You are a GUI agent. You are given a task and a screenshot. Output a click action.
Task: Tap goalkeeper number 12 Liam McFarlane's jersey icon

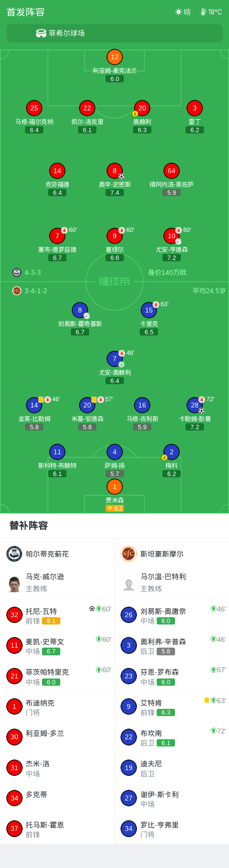115,57
